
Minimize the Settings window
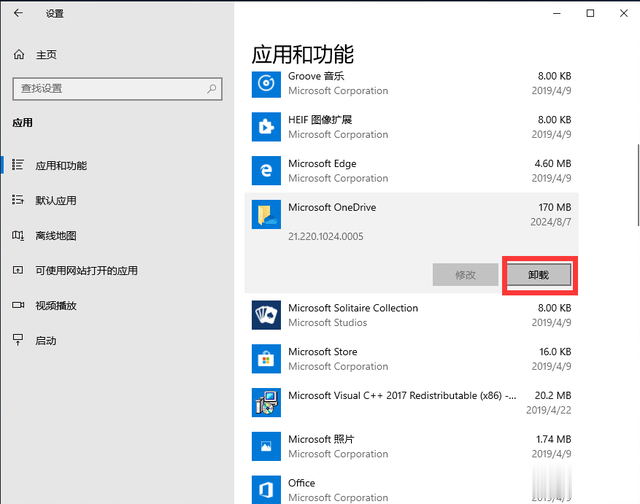point(557,13)
